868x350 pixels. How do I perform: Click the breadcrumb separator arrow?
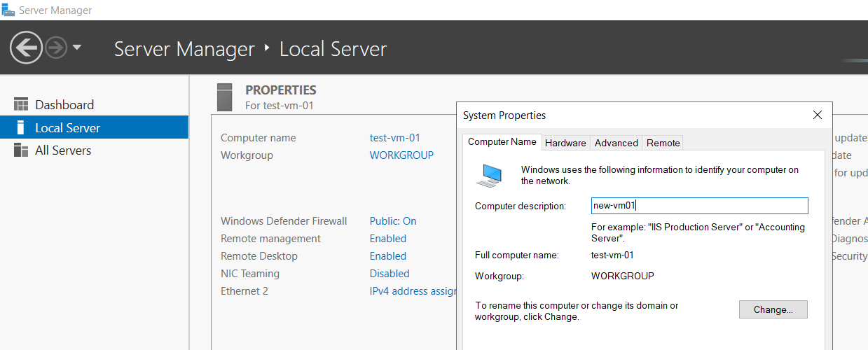(x=267, y=49)
